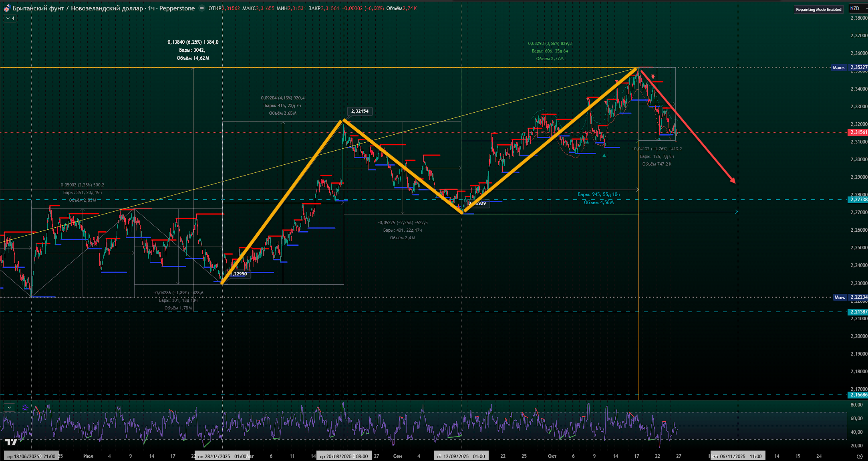Click the round minus icon beside Pepperstone
Viewport: 868px width, 461px height.
[x=201, y=8]
